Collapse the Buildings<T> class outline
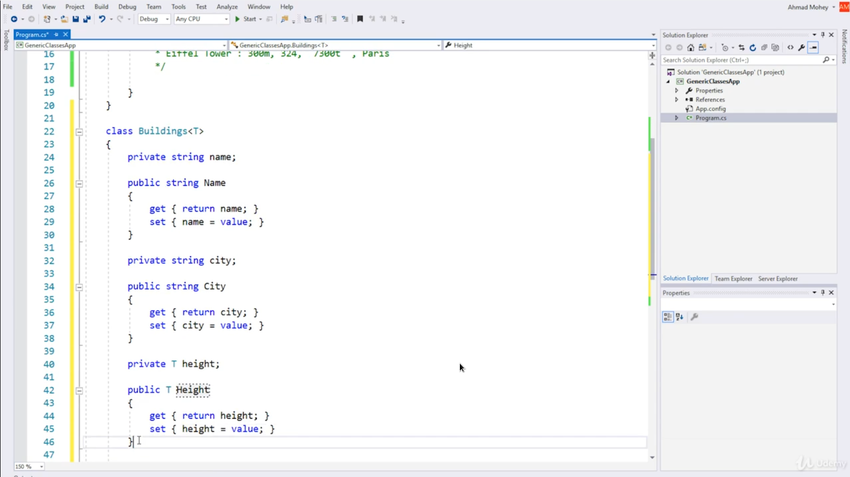 point(79,131)
